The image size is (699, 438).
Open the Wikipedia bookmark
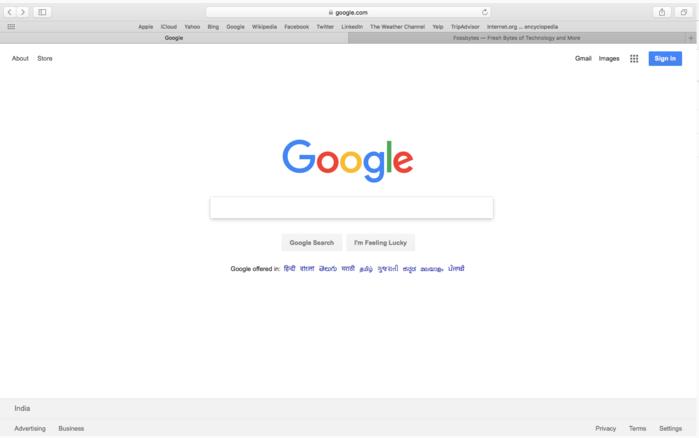point(264,27)
